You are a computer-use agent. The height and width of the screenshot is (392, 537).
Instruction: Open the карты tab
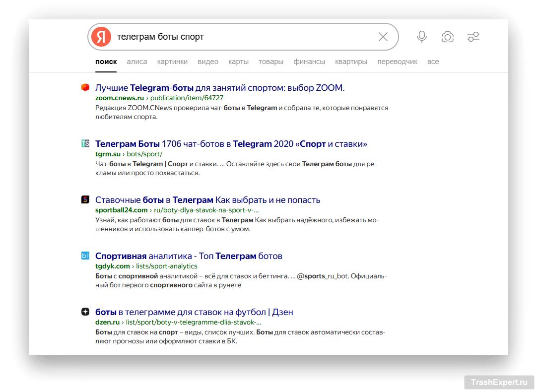tap(238, 62)
